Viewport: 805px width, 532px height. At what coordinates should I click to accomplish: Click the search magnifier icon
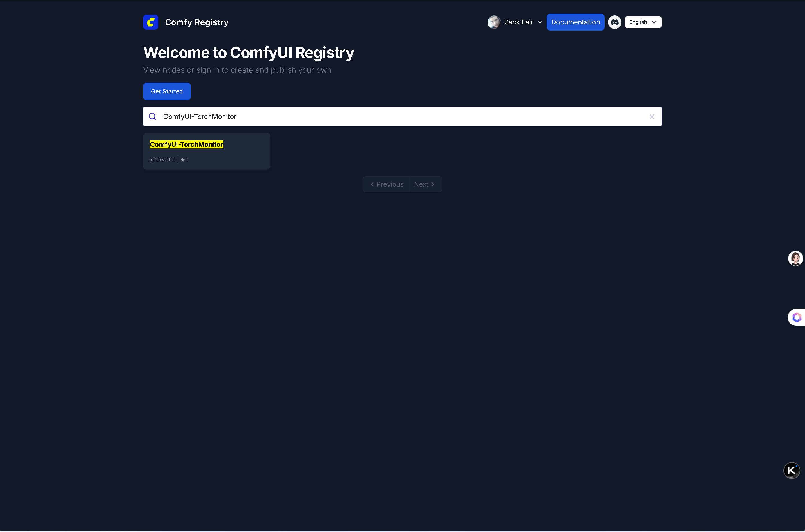(153, 116)
